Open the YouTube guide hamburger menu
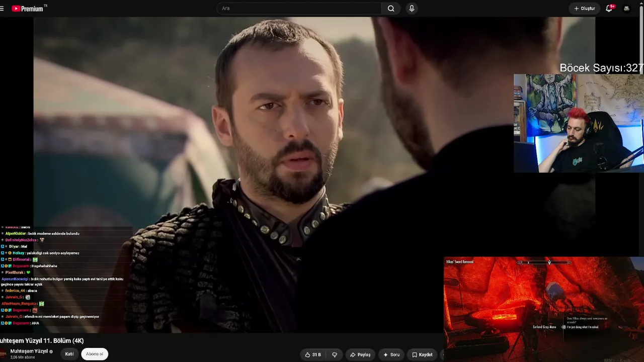This screenshot has height=362, width=644. pos(2,9)
